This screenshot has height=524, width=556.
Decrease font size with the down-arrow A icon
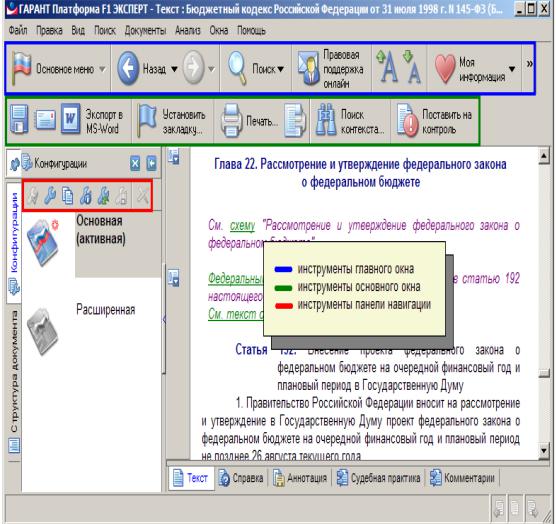pyautogui.click(x=412, y=68)
